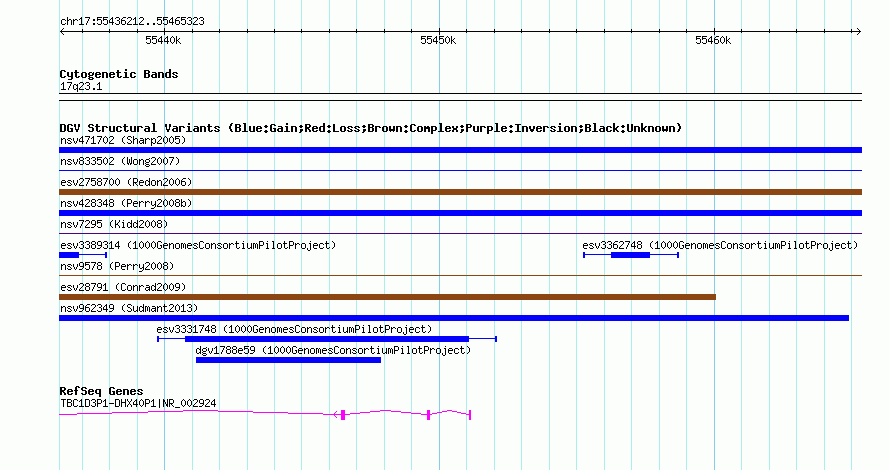
Task: Click the 55460k ruler tick label
Action: pyautogui.click(x=713, y=40)
